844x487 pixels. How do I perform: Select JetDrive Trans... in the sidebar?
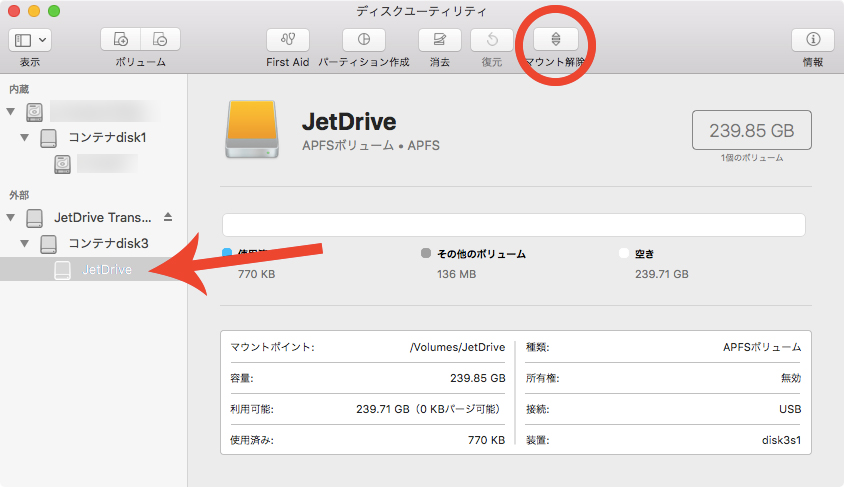[94, 217]
